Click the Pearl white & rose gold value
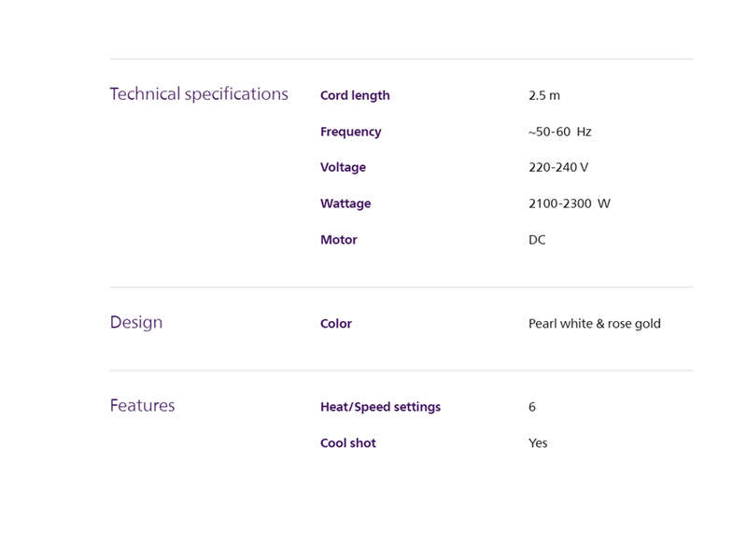This screenshot has width=747, height=560. click(595, 324)
